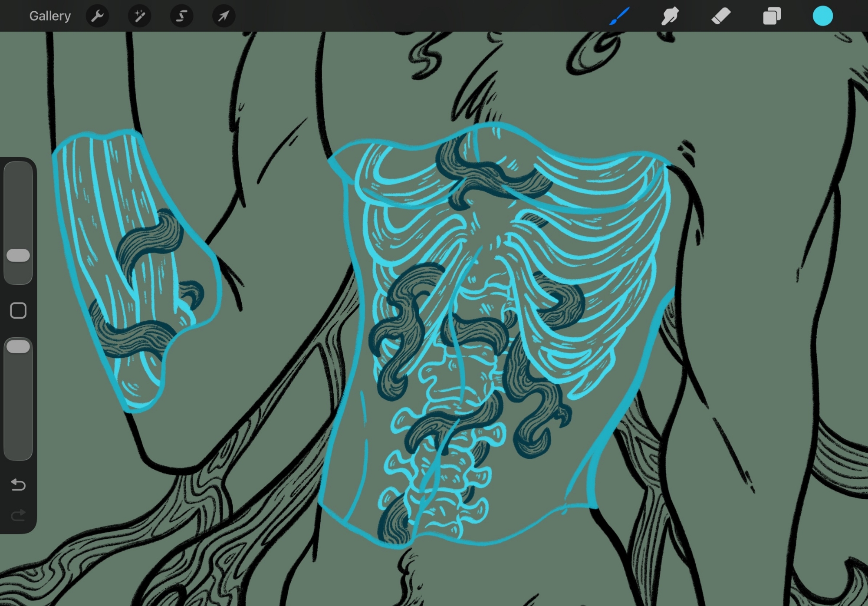Open the Actions wrench menu
The width and height of the screenshot is (868, 606).
point(97,16)
